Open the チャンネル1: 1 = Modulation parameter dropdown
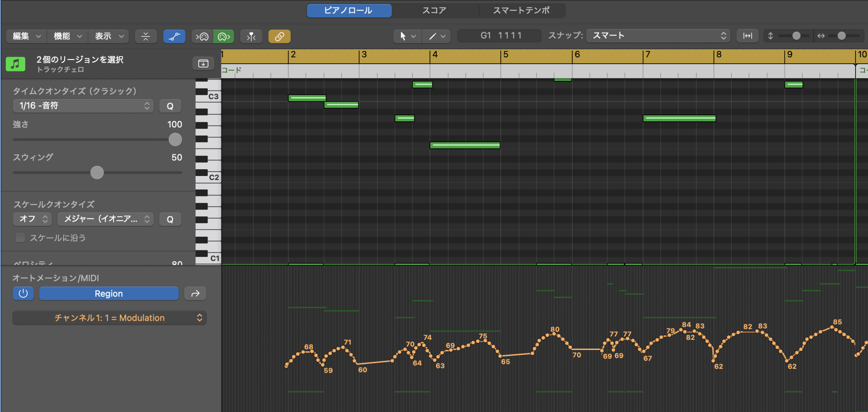Viewport: 868px width, 412px height. point(110,318)
